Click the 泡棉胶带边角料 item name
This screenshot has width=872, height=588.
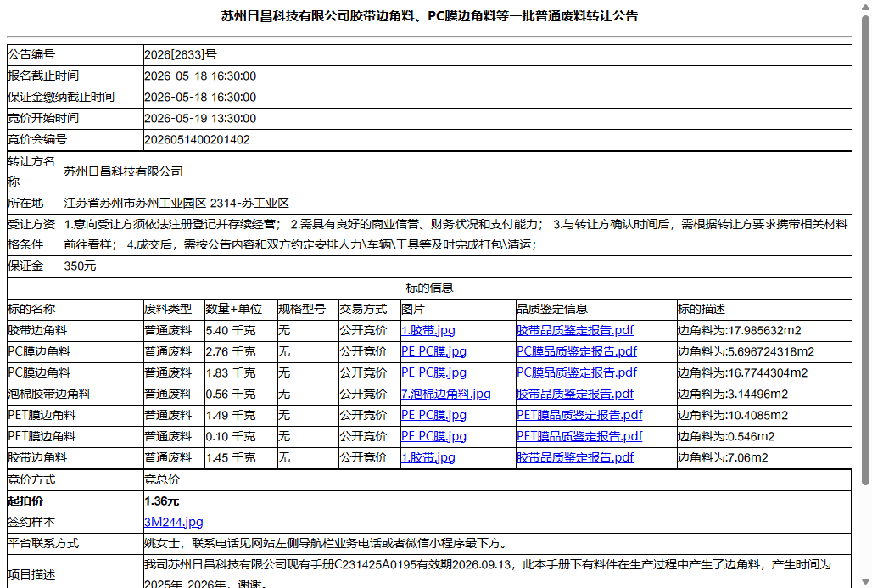click(49, 394)
